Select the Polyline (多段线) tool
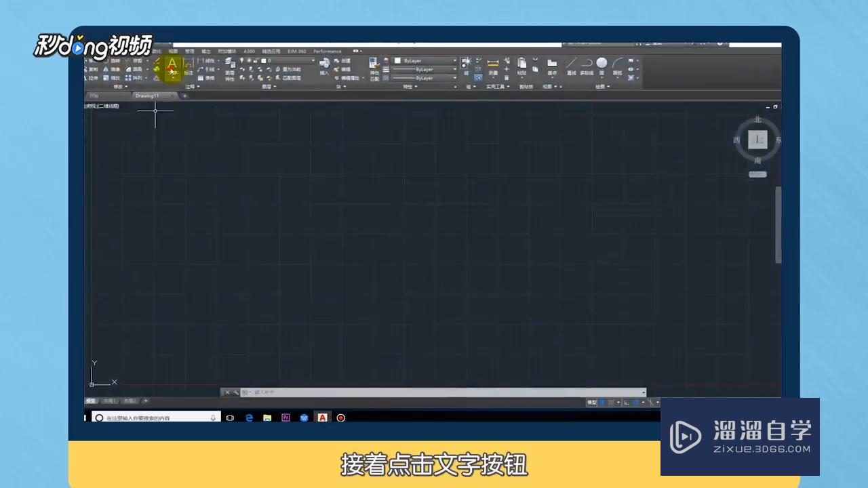 click(x=587, y=66)
